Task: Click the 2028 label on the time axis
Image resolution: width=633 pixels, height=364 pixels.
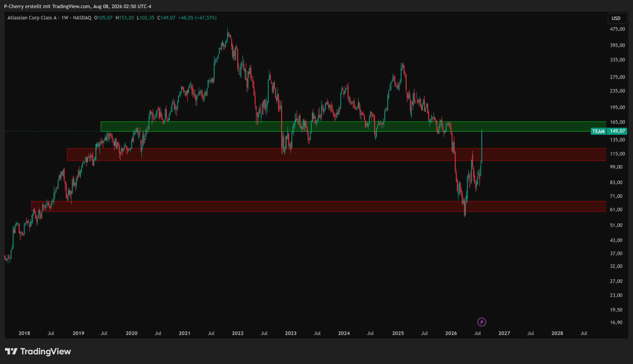Action: pos(557,333)
